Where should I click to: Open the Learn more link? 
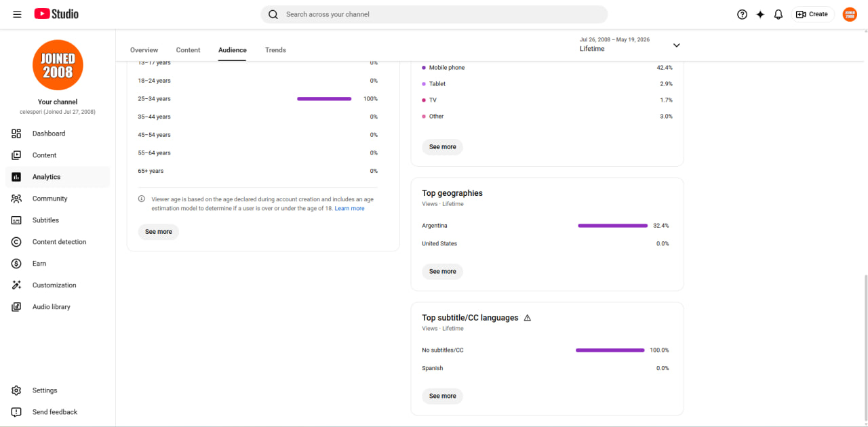(x=349, y=209)
